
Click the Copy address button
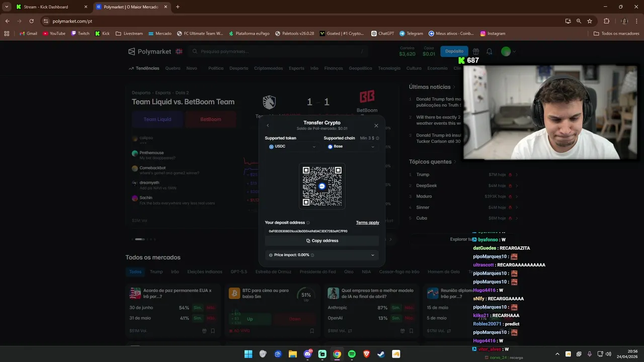[x=322, y=241]
